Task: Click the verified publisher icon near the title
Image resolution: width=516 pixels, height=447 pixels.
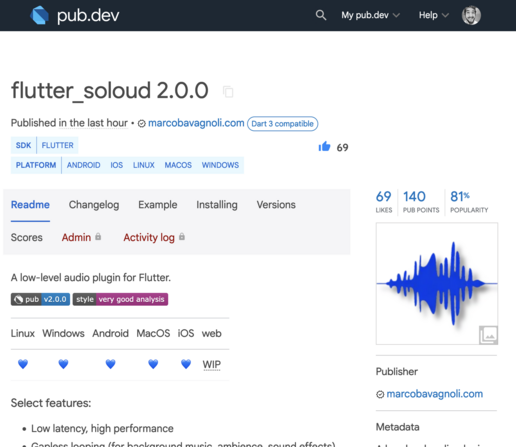Action: 142,124
